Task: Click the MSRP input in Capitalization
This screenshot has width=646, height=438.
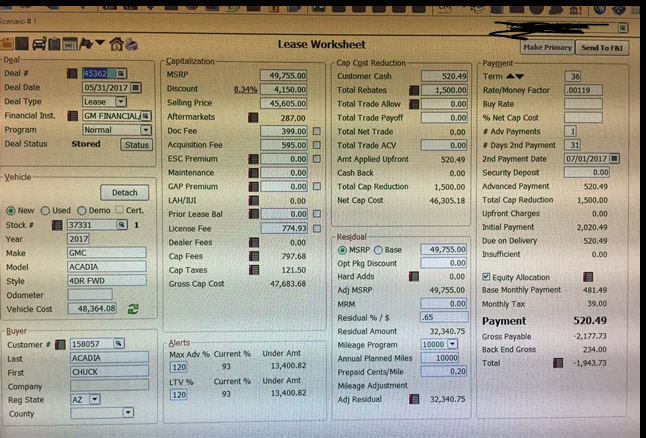Action: pos(283,75)
